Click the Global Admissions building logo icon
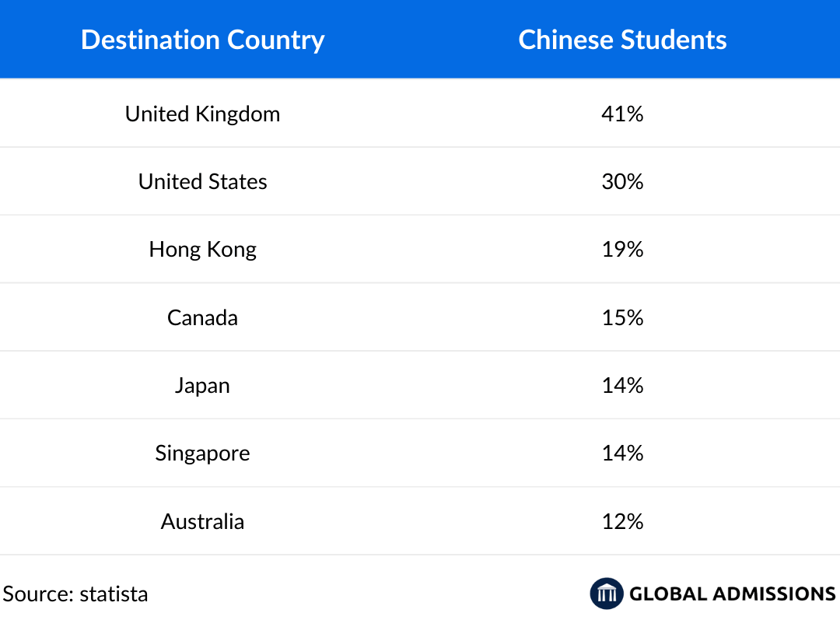 point(607,594)
